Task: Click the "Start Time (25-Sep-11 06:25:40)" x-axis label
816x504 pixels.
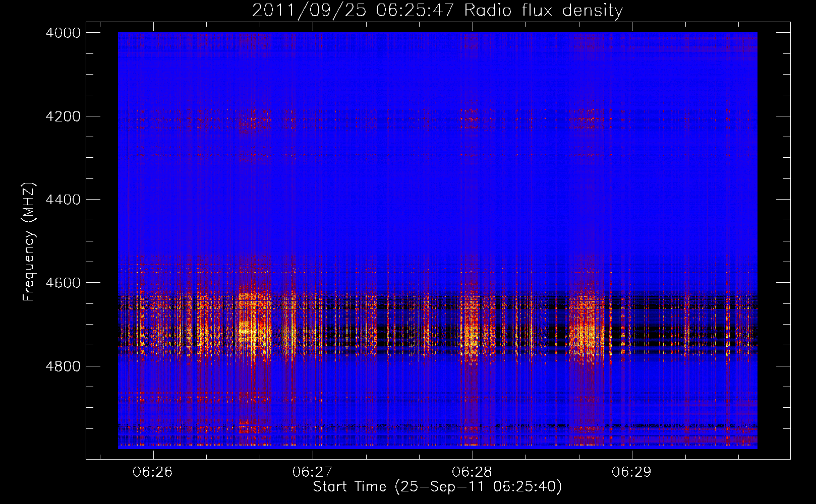Action: pos(437,487)
